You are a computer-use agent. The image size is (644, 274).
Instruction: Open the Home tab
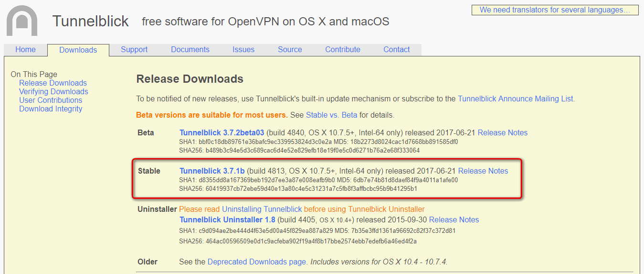[25, 50]
